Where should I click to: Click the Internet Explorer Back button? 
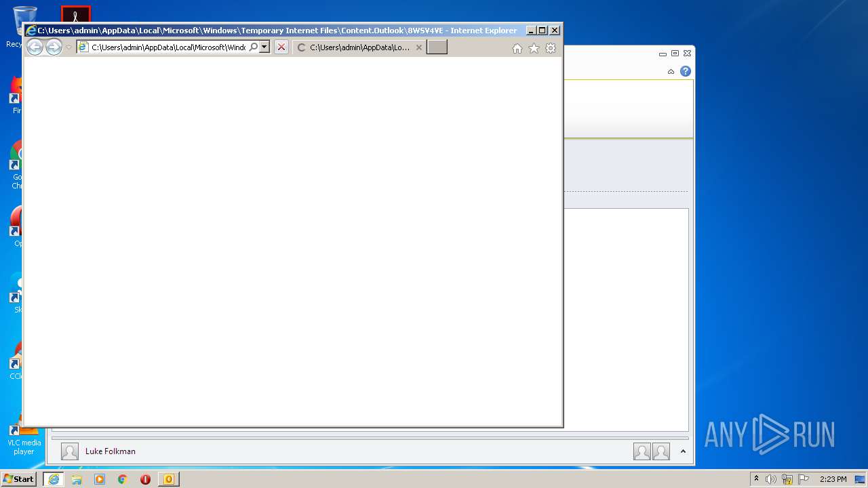click(x=35, y=47)
